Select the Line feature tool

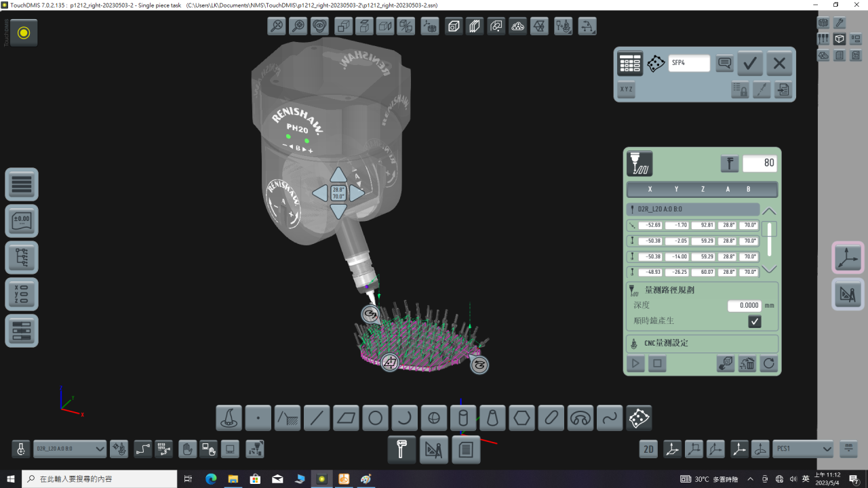[317, 418]
